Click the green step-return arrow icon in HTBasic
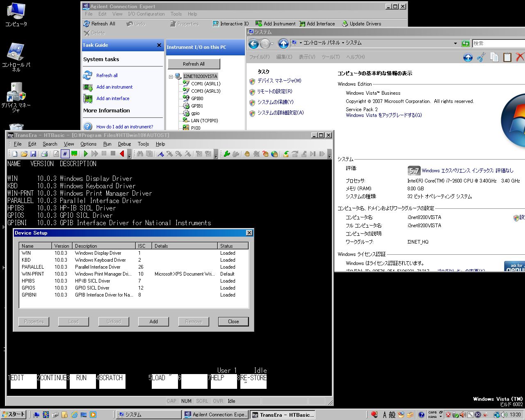The image size is (525, 420). coord(286,154)
